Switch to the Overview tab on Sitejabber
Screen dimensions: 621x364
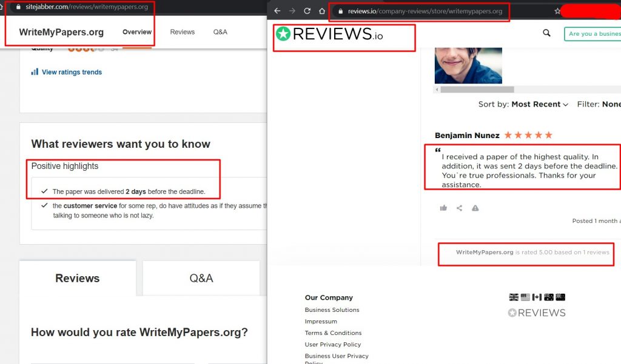pyautogui.click(x=137, y=32)
